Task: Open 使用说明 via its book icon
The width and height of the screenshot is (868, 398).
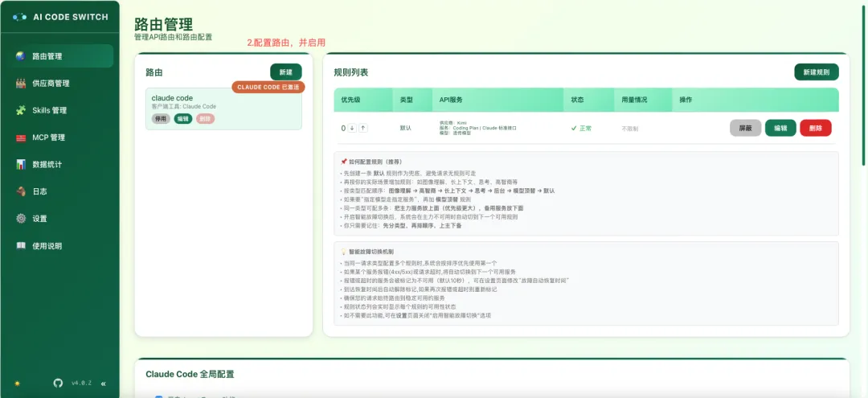Action: [20, 246]
